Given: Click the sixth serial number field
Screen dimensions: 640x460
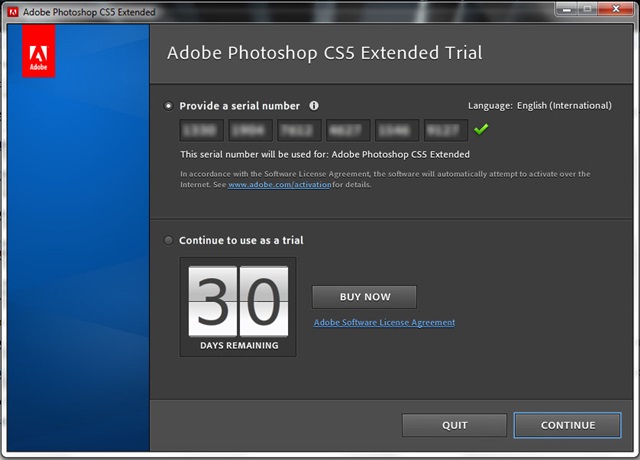Looking at the screenshot, I should tap(446, 130).
